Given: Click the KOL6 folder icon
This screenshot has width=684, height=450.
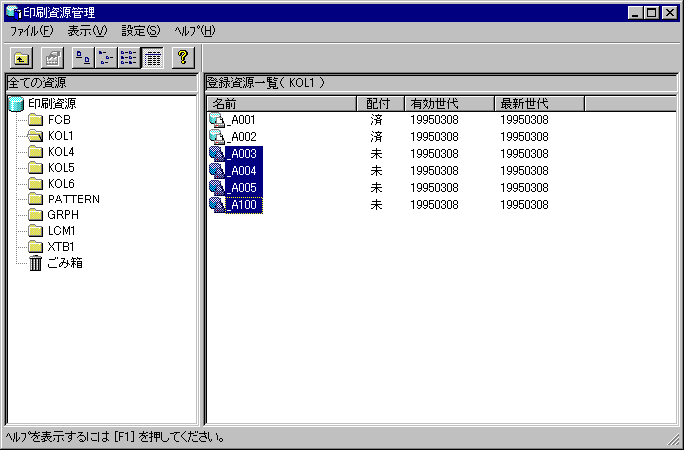Looking at the screenshot, I should [x=35, y=184].
